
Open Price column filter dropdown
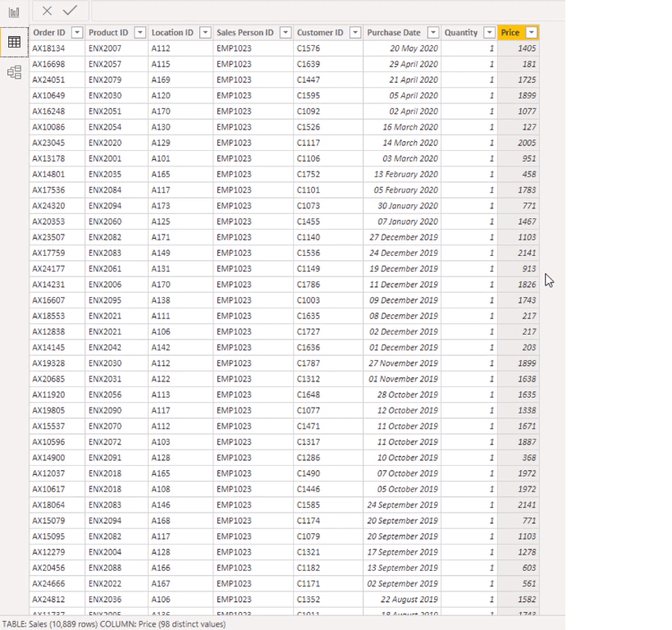(x=532, y=33)
